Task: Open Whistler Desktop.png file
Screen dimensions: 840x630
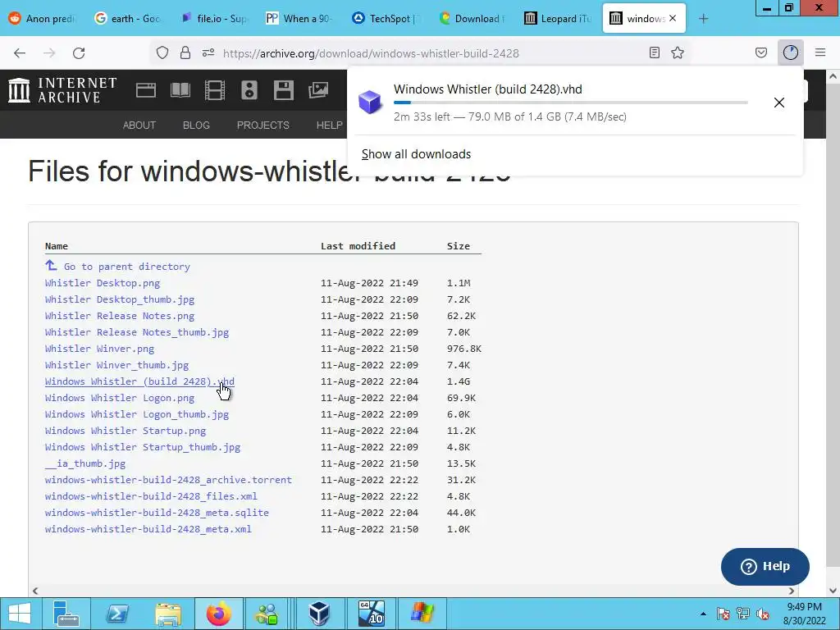Action: (103, 283)
